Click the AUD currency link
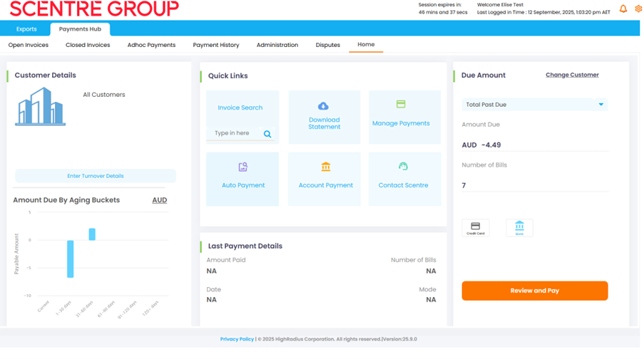This screenshot has width=644, height=359. (x=159, y=200)
